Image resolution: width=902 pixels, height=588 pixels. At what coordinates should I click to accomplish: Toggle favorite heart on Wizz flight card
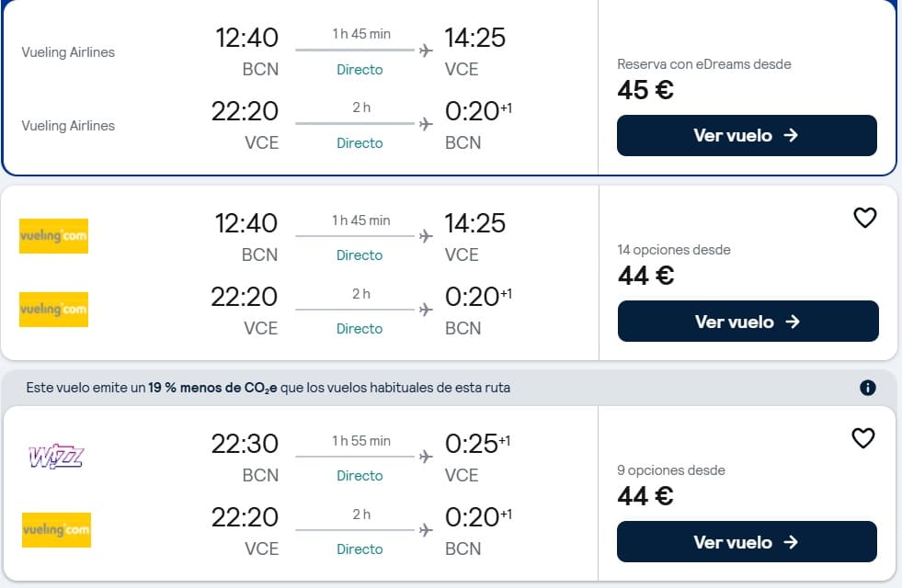pyautogui.click(x=862, y=438)
